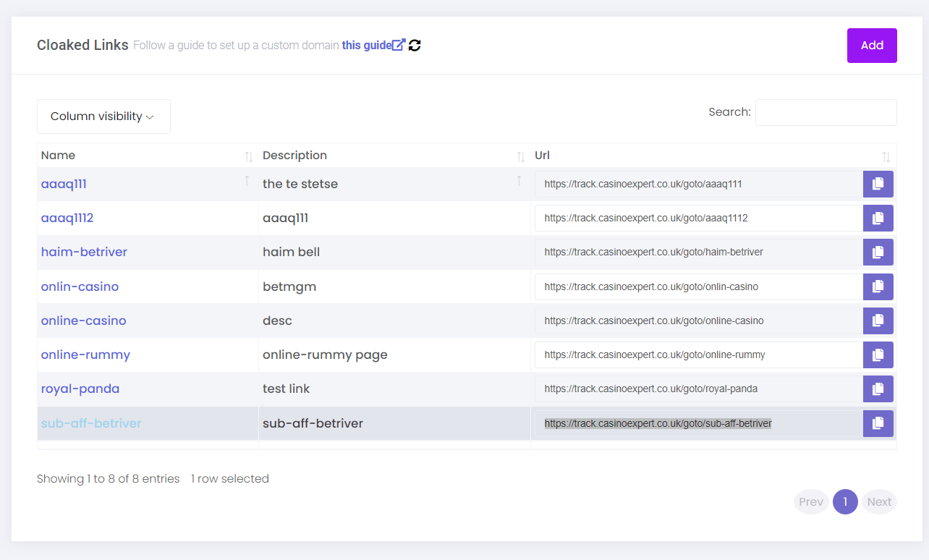
Task: Click the aaaq111 URL field
Action: pos(699,184)
